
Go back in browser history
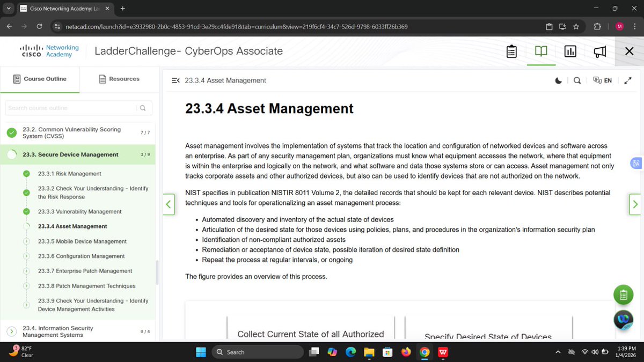click(x=9, y=26)
